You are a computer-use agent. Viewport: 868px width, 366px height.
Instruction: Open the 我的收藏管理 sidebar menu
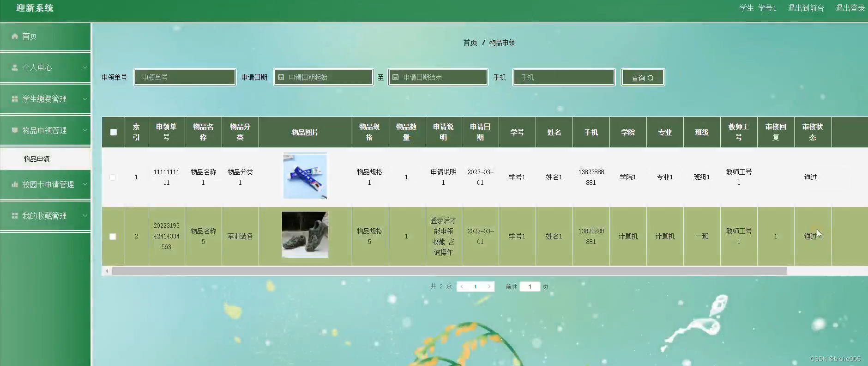point(45,216)
